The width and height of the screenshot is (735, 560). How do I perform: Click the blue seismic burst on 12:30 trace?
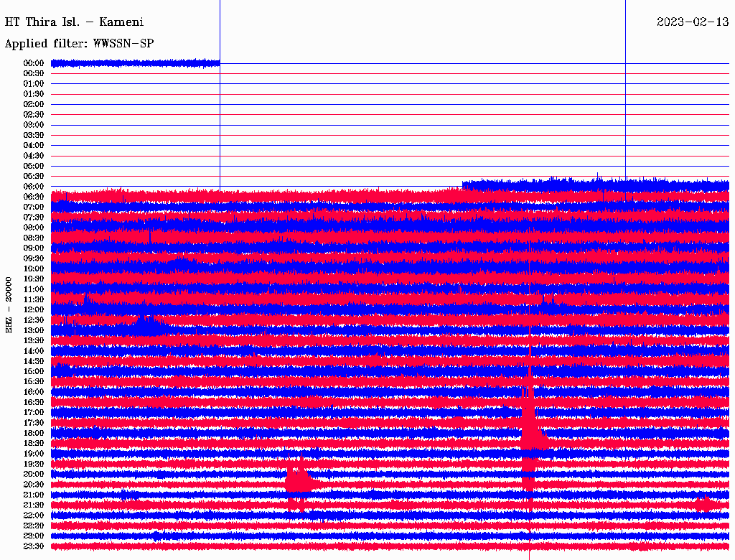(147, 327)
